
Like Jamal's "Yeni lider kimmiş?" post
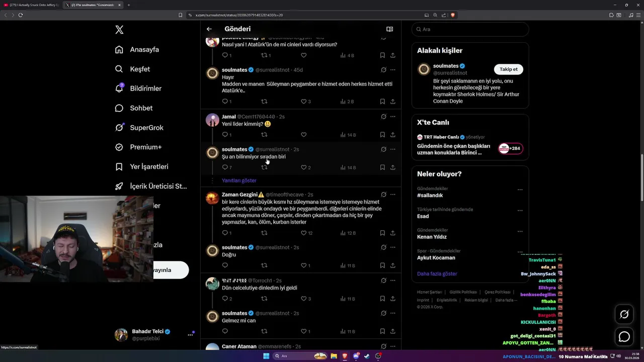[x=303, y=135]
